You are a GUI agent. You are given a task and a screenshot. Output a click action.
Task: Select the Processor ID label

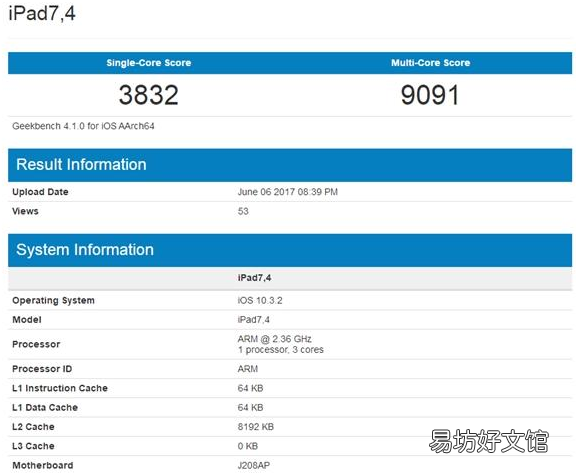click(42, 369)
